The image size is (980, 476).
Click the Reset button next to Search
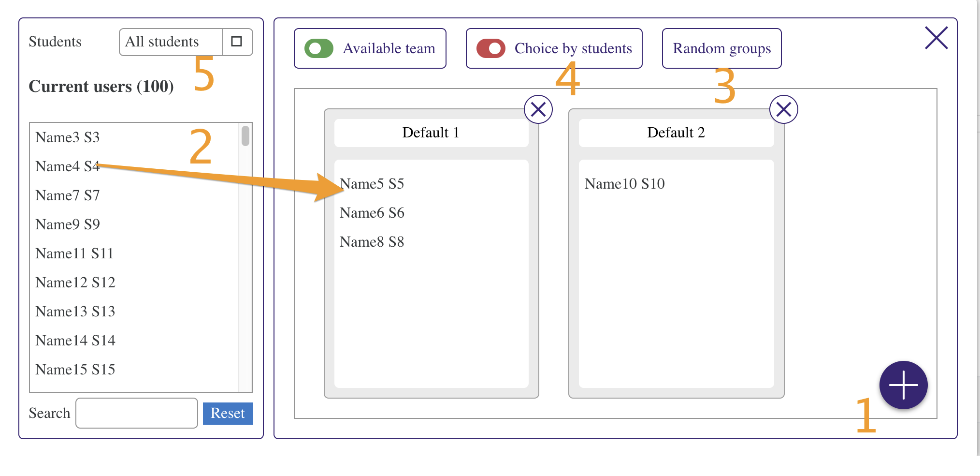coord(228,413)
